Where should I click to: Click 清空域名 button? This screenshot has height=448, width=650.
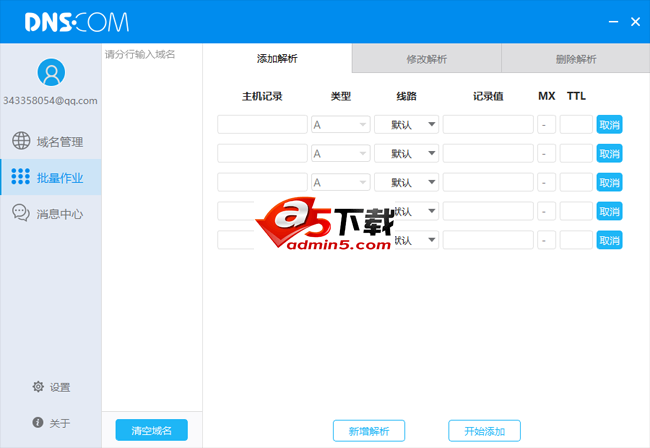tap(151, 430)
